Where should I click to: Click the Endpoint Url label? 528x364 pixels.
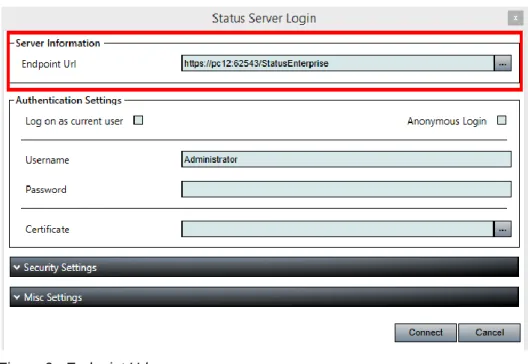(49, 64)
